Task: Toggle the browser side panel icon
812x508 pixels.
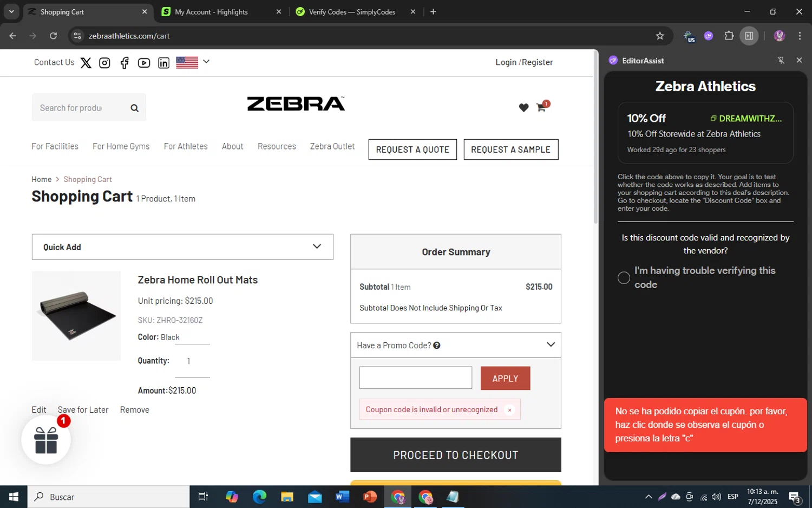Action: 749,36
